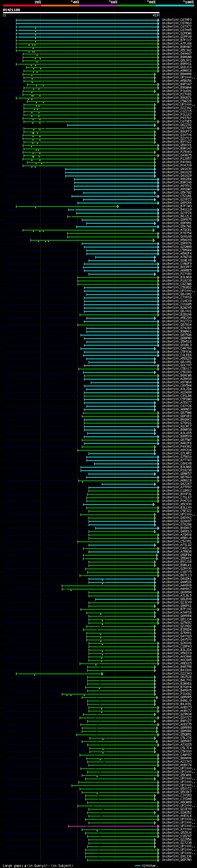
Task: Select label UniRef100_A5BG56
Action: (x=177, y=81)
